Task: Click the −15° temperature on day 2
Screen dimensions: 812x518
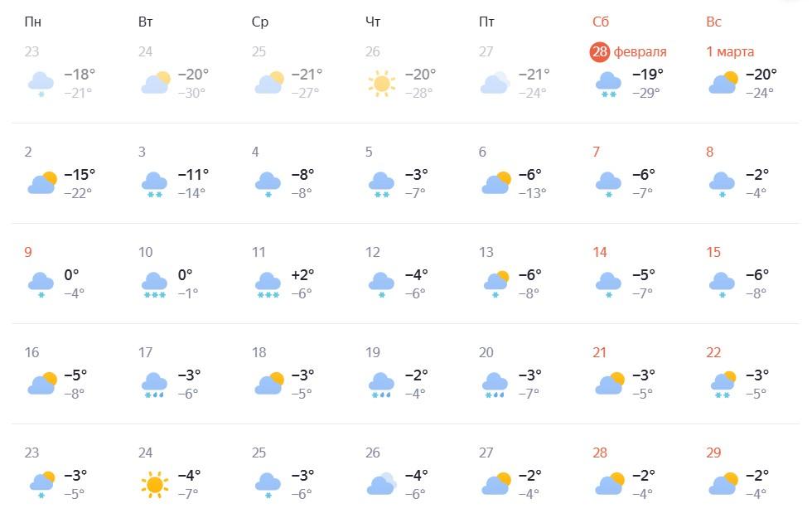Action: [x=80, y=175]
